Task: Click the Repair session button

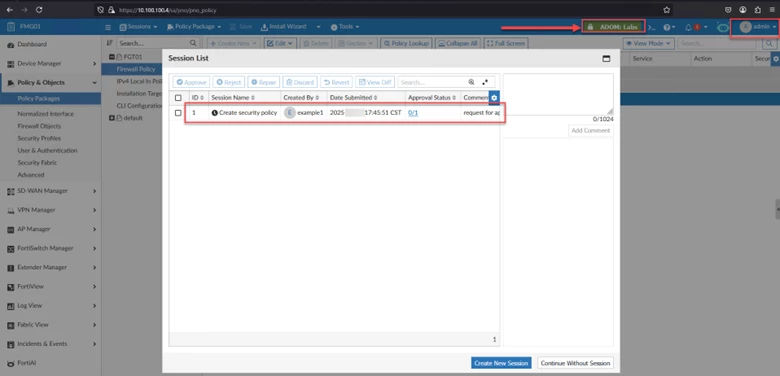Action: (263, 82)
